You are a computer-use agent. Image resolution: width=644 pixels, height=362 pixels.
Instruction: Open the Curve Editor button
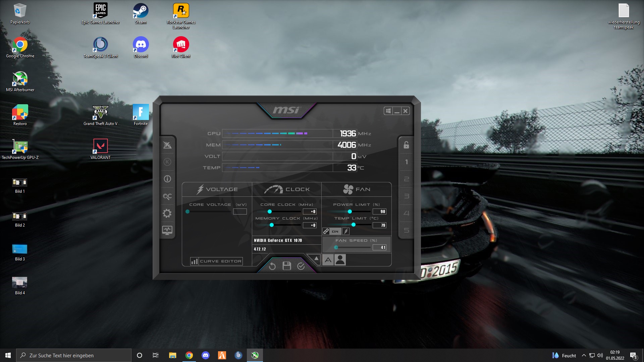pos(217,261)
